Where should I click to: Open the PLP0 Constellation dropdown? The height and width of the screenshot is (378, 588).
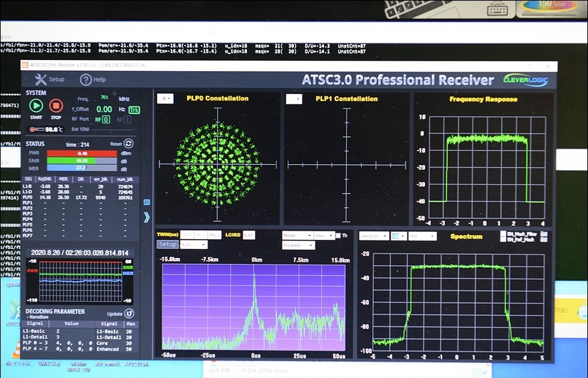[x=166, y=98]
